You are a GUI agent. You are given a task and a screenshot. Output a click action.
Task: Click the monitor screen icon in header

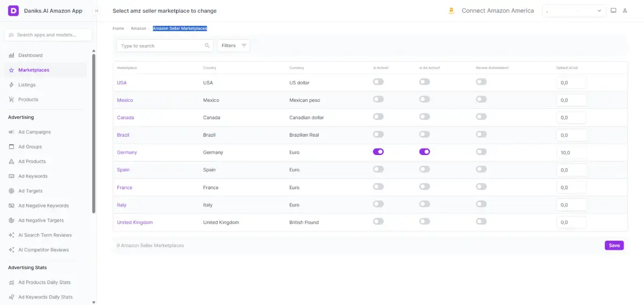point(613,11)
